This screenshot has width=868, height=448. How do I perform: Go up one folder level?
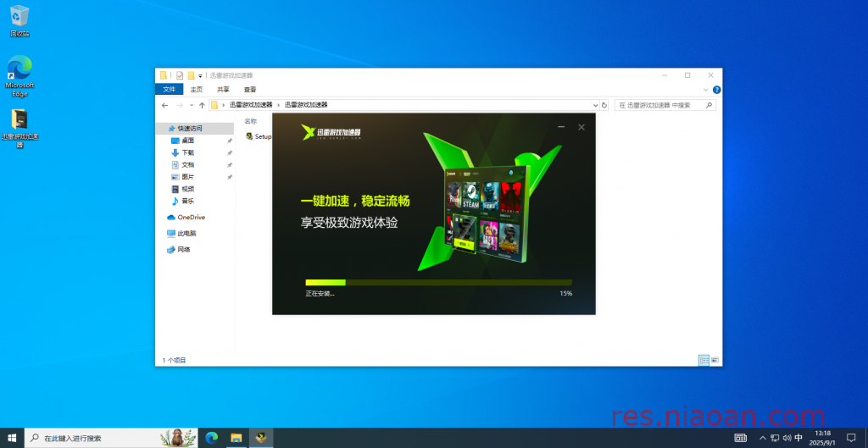tap(202, 105)
